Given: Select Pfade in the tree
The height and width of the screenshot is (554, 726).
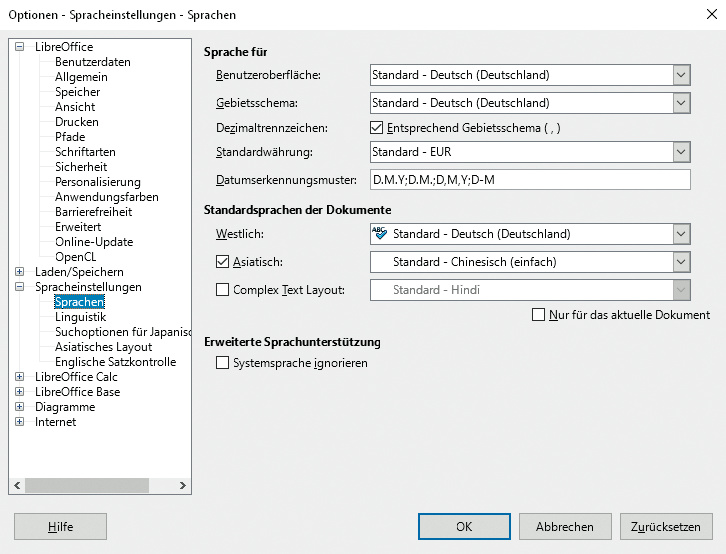Looking at the screenshot, I should [70, 137].
